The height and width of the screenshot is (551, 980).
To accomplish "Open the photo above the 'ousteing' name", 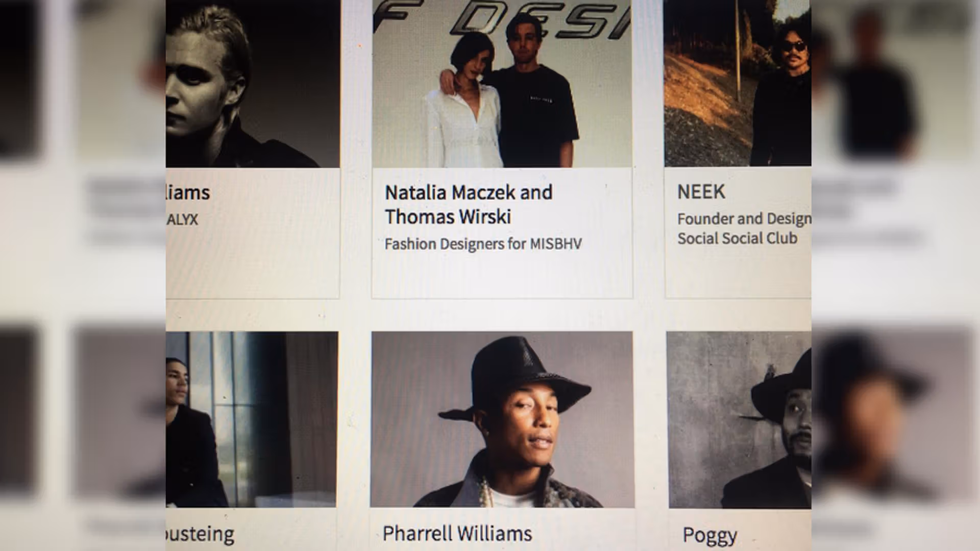I will click(252, 419).
